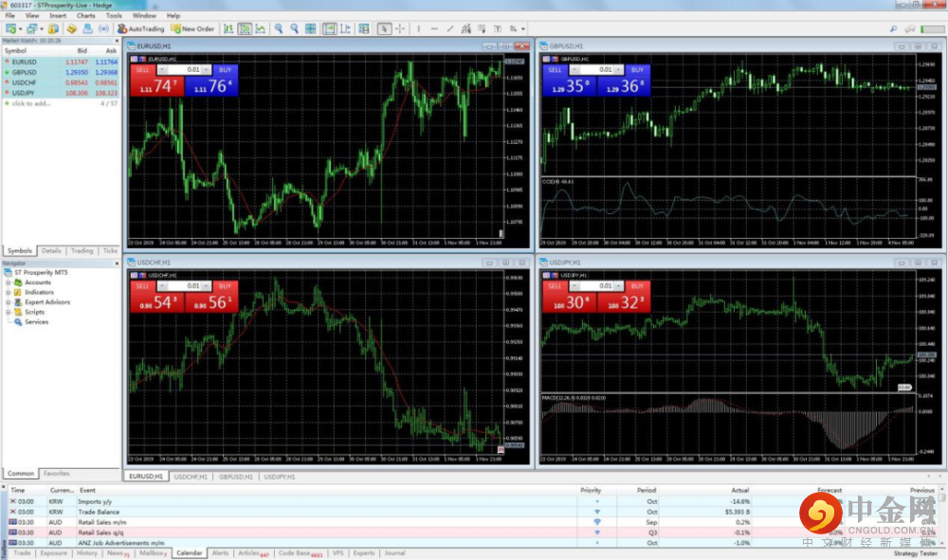Open the Code Base tab in Toolbox
This screenshot has width=948, height=560.
pyautogui.click(x=301, y=553)
